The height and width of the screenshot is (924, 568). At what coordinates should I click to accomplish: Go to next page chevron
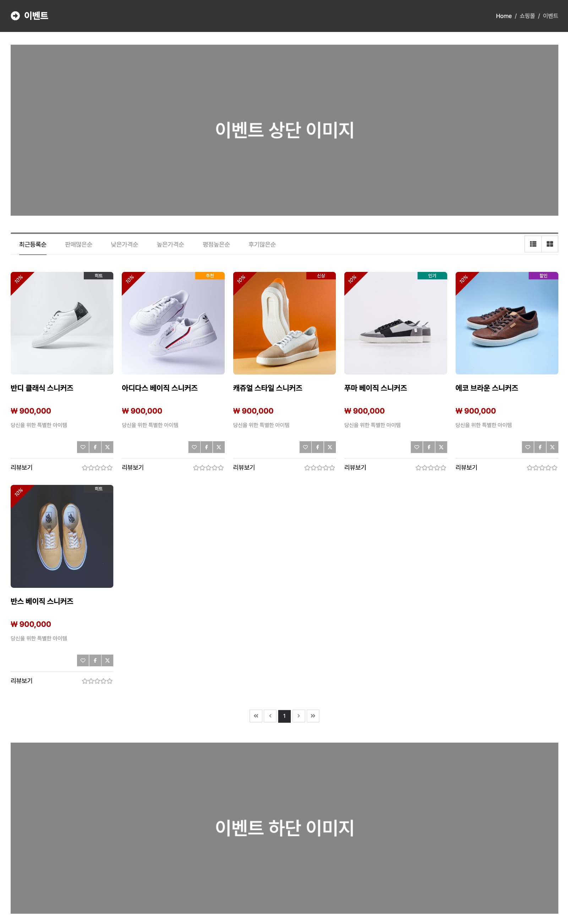click(299, 716)
